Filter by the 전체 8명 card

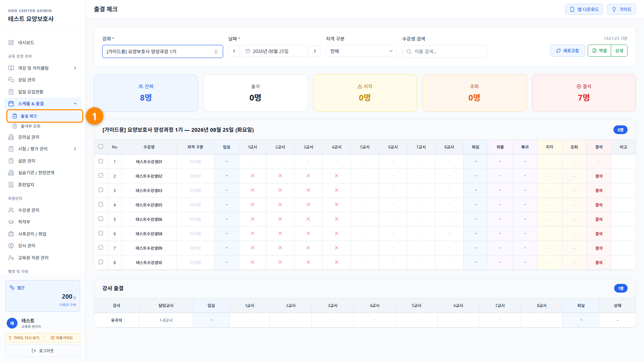(146, 93)
